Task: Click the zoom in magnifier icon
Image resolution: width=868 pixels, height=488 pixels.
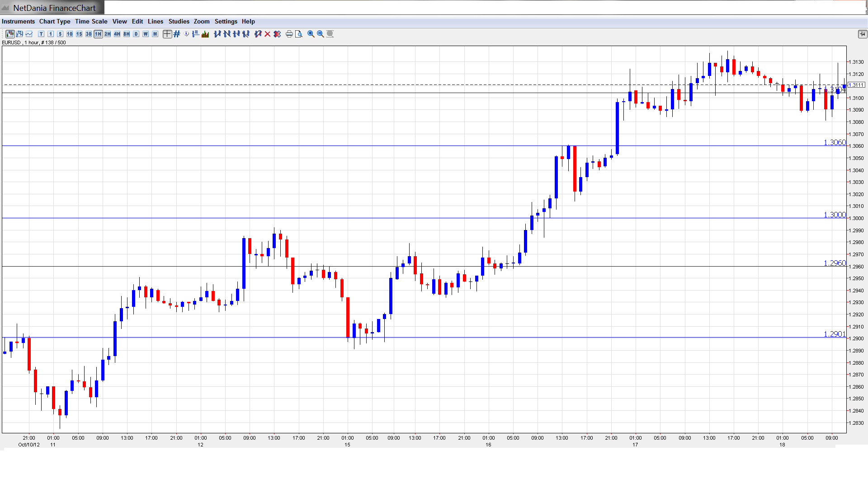Action: [311, 34]
